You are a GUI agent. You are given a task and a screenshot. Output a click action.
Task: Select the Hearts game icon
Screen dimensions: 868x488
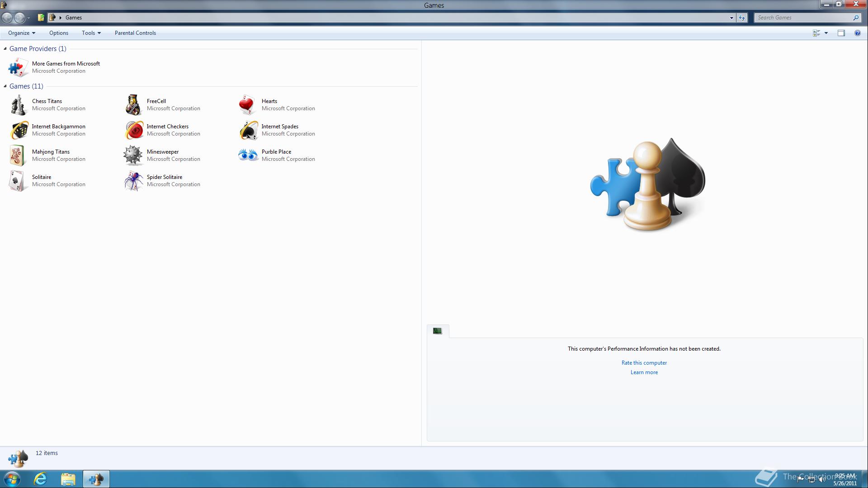[x=248, y=105]
